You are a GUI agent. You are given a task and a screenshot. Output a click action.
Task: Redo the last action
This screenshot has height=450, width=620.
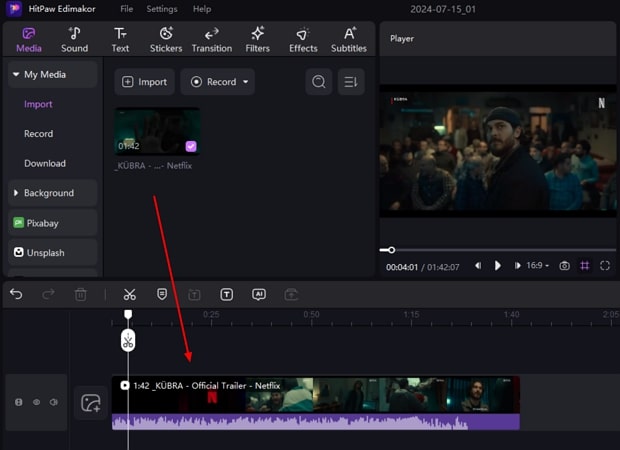pyautogui.click(x=48, y=294)
